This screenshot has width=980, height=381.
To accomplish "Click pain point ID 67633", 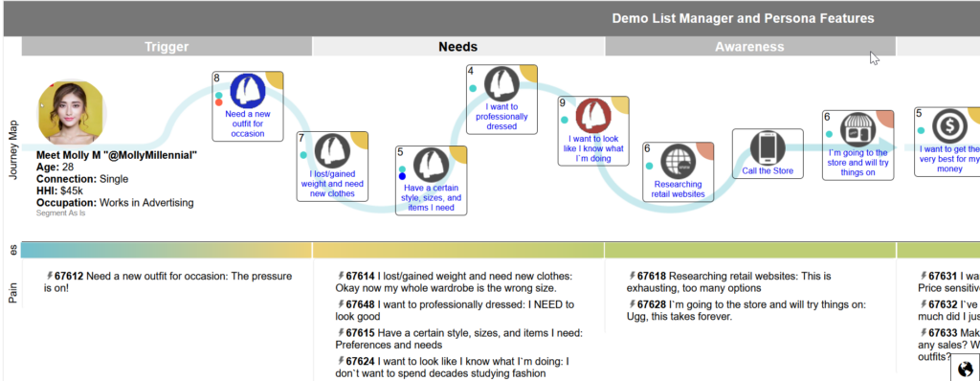I will click(x=943, y=333).
